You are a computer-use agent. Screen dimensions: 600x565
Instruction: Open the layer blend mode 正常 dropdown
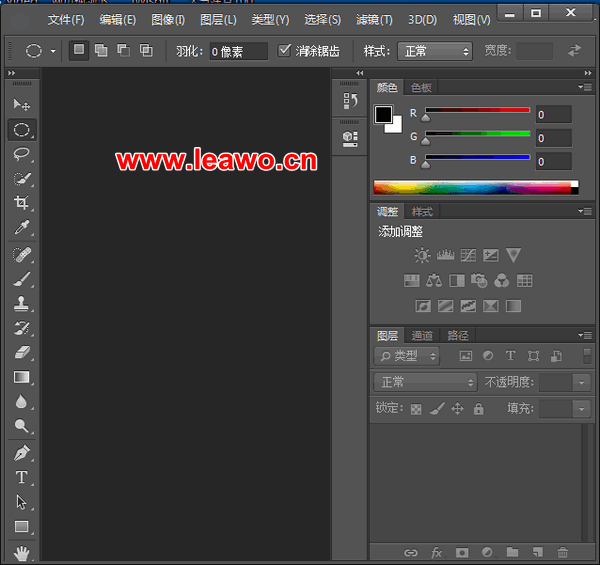tap(426, 382)
